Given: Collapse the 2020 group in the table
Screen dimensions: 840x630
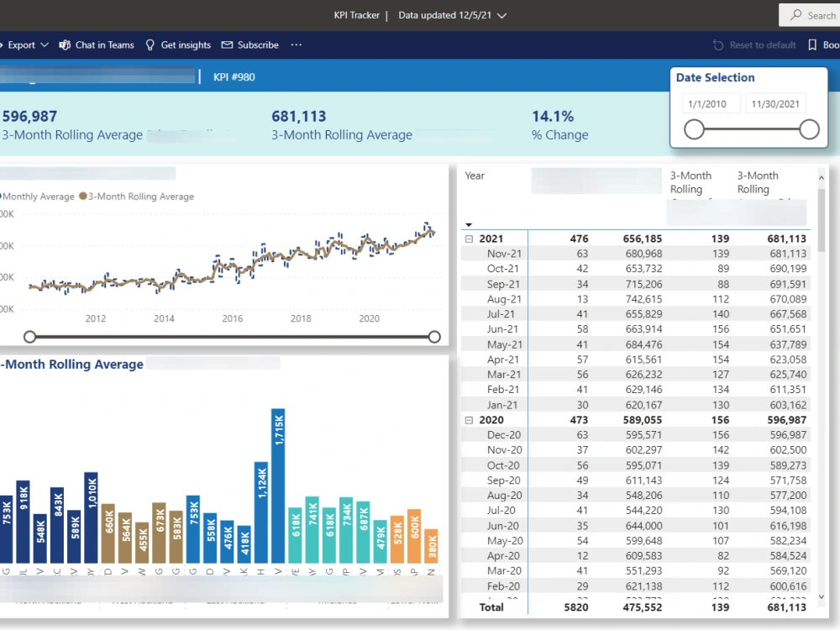Looking at the screenshot, I should click(469, 419).
